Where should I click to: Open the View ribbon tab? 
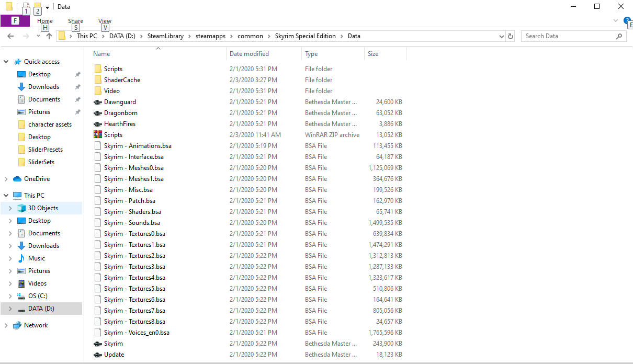pyautogui.click(x=105, y=21)
